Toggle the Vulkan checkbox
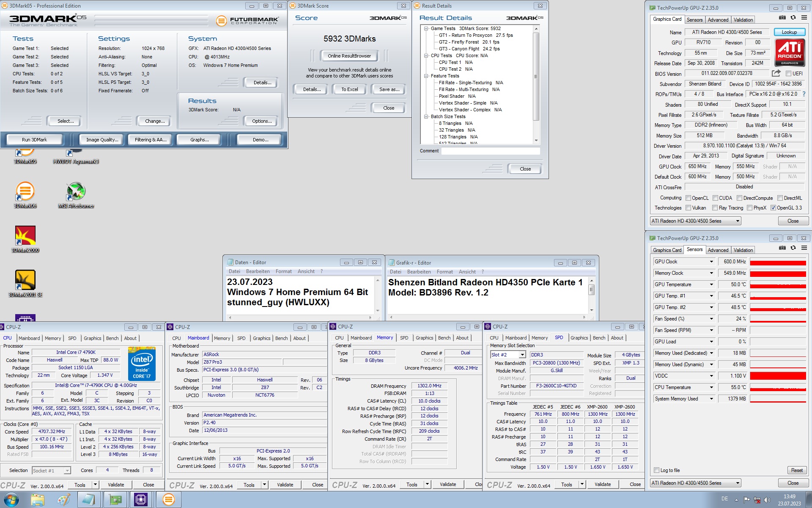Viewport: 812px width, 508px height. (689, 208)
